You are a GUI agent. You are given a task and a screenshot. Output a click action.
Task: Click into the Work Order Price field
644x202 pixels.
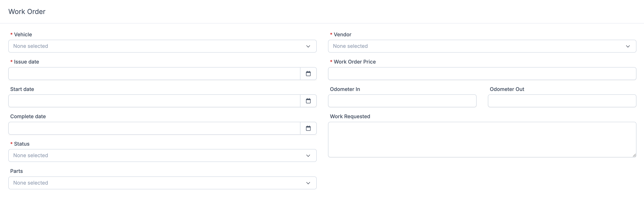(x=482, y=74)
